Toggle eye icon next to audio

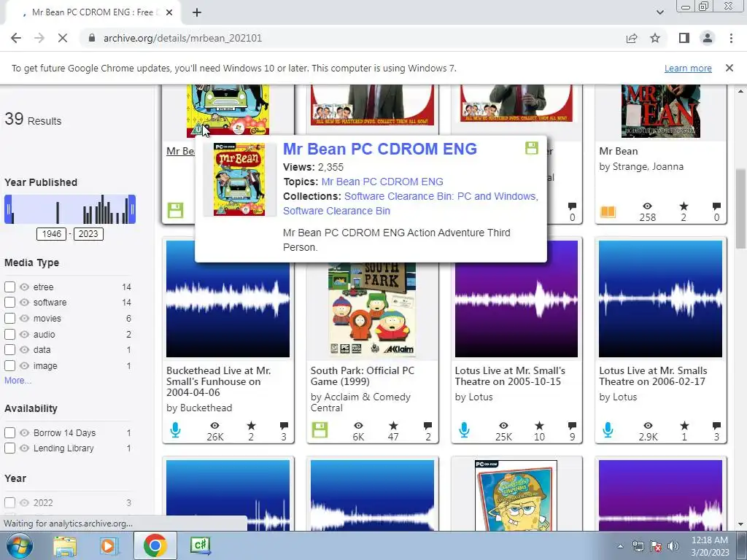coord(24,334)
